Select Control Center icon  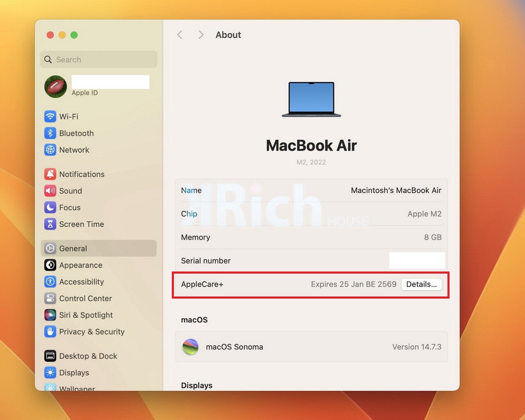pos(50,299)
